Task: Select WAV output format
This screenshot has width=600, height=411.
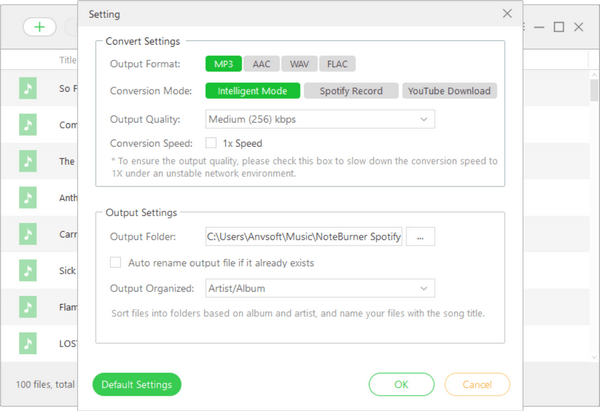Action: [x=299, y=64]
